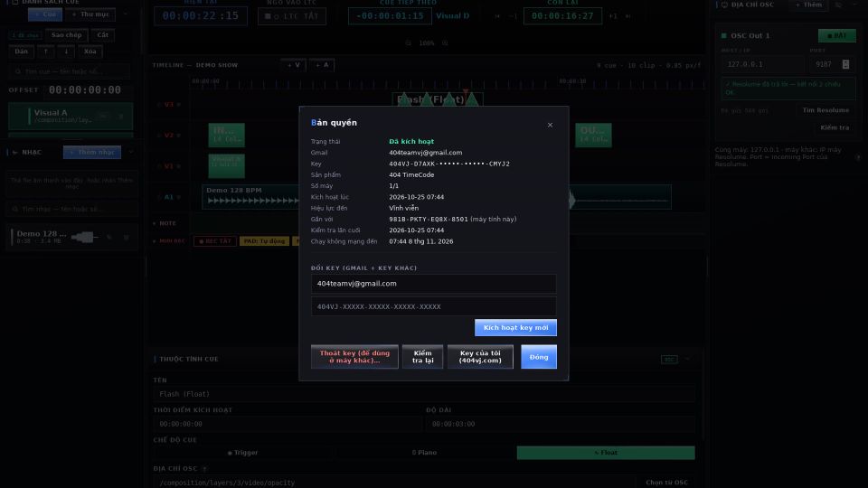Image resolution: width=868 pixels, height=488 pixels.
Task: Focus the new key input field
Action: pyautogui.click(x=433, y=306)
